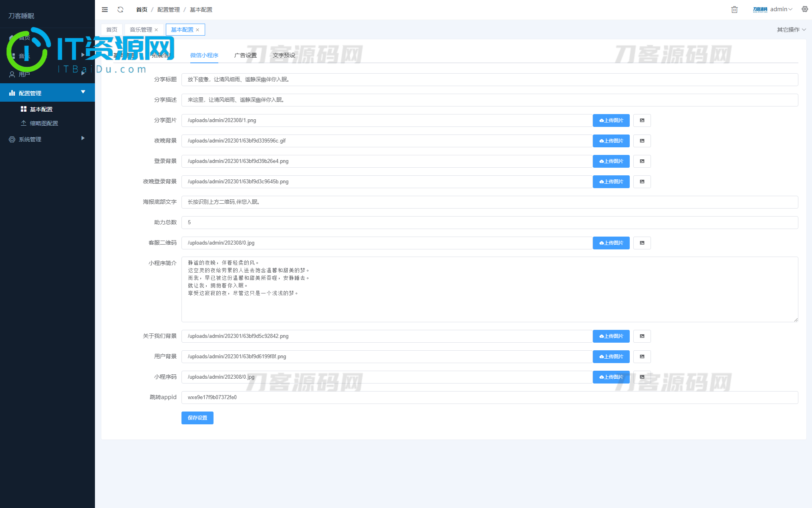This screenshot has height=508, width=812.
Task: Focus the 海报底部文字 input field
Action: click(490, 202)
